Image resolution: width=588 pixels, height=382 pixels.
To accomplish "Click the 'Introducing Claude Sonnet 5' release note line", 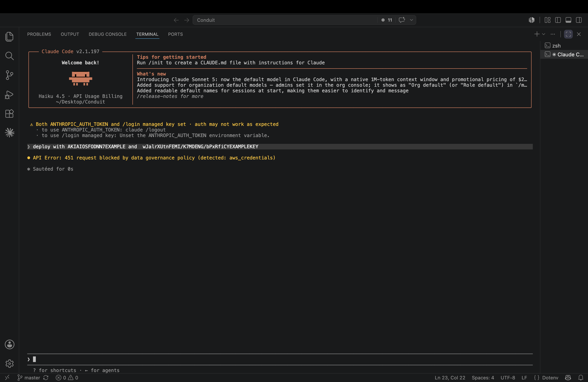I will coord(332,80).
